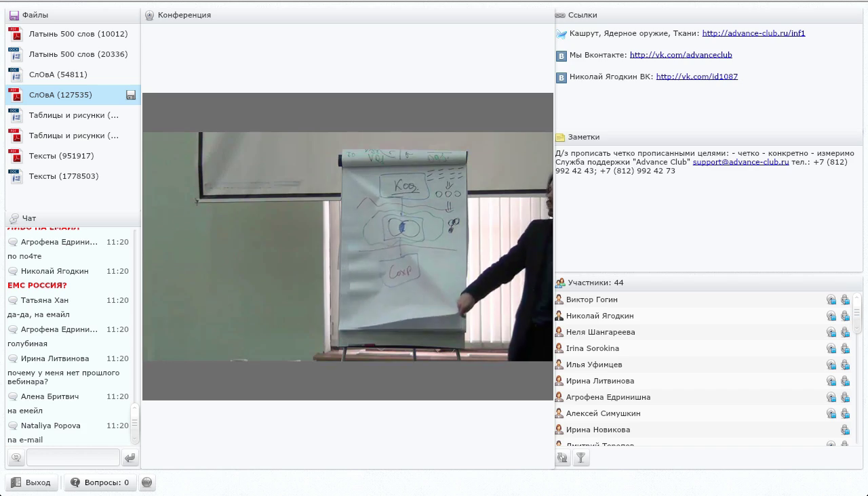This screenshot has width=868, height=496.
Task: Click chat sender Алена Бритвич
Action: (x=50, y=396)
